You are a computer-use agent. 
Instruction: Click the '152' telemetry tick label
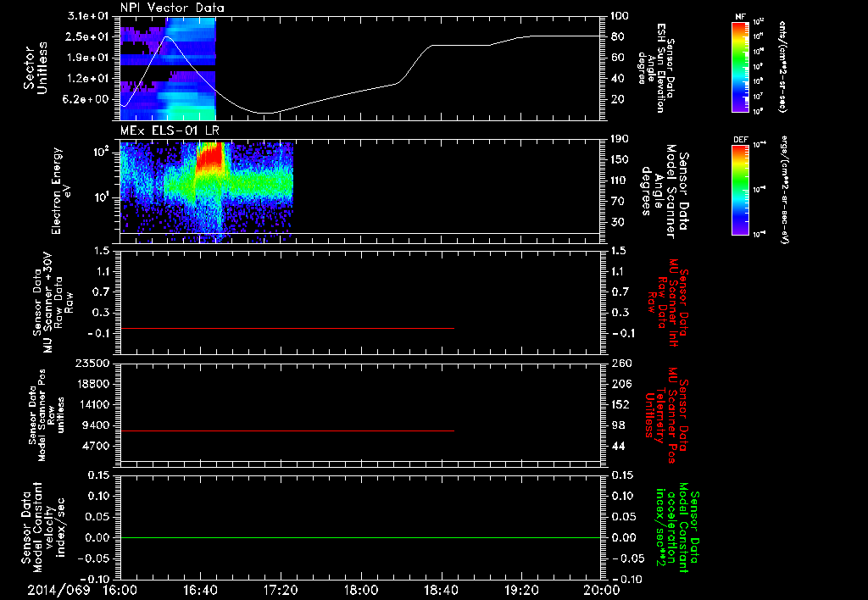tap(620, 404)
